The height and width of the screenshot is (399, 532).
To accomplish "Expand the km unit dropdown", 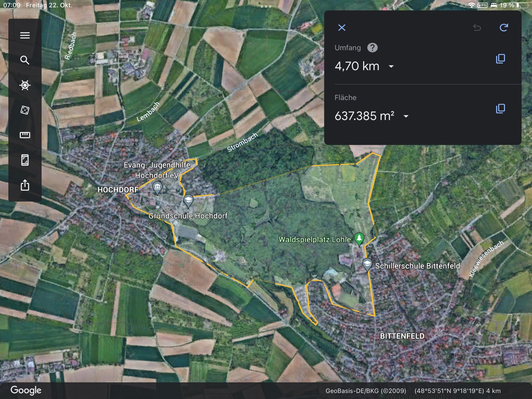I will [391, 66].
